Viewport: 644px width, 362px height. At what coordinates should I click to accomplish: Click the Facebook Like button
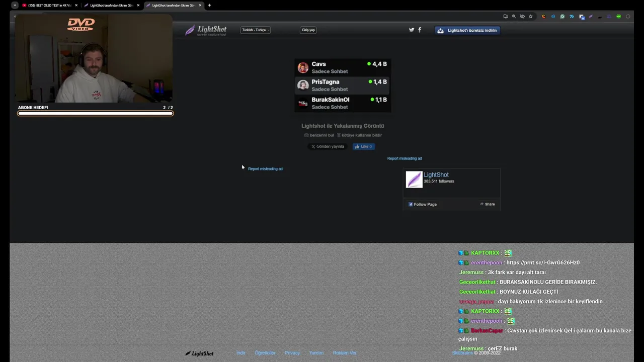click(363, 146)
